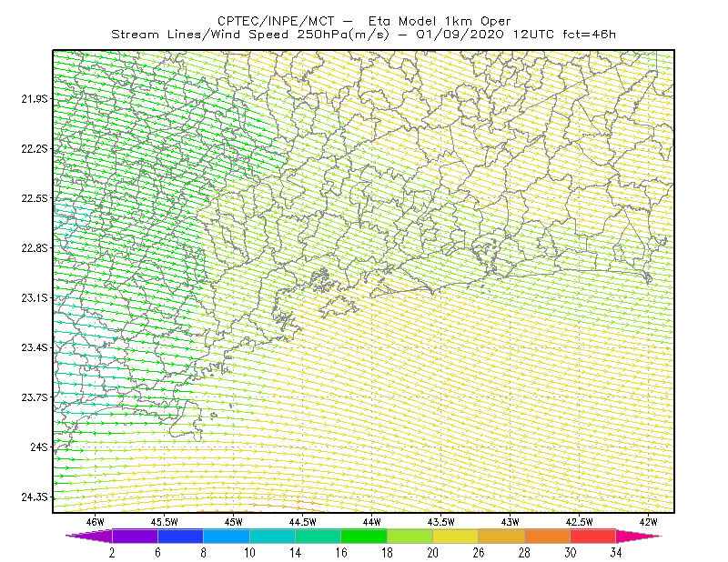Click the 42W longitude label
This screenshot has height=562, width=728.
(x=648, y=522)
